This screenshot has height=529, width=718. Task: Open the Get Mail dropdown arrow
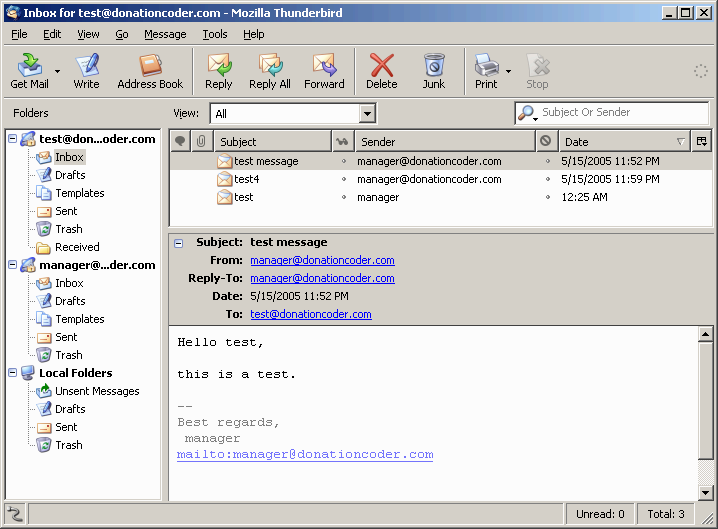point(57,71)
